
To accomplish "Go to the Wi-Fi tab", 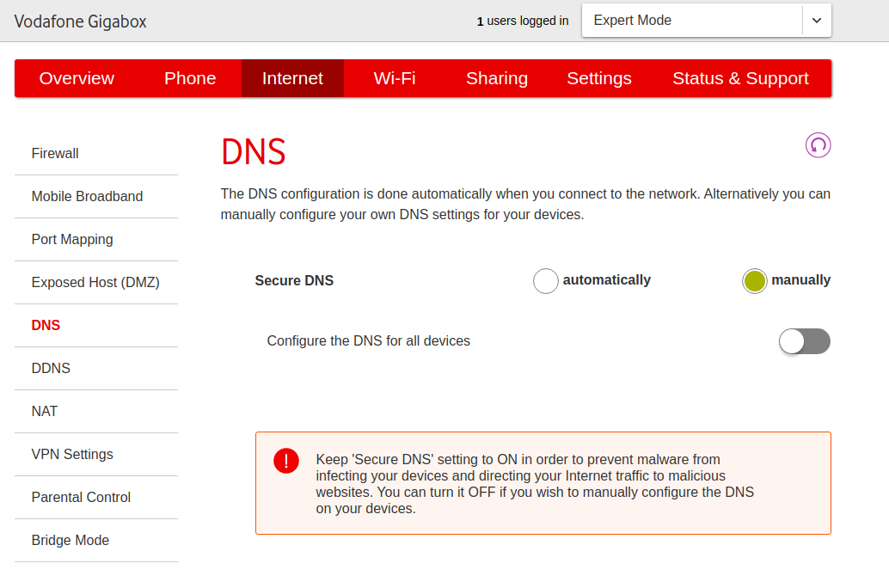I will coord(395,78).
